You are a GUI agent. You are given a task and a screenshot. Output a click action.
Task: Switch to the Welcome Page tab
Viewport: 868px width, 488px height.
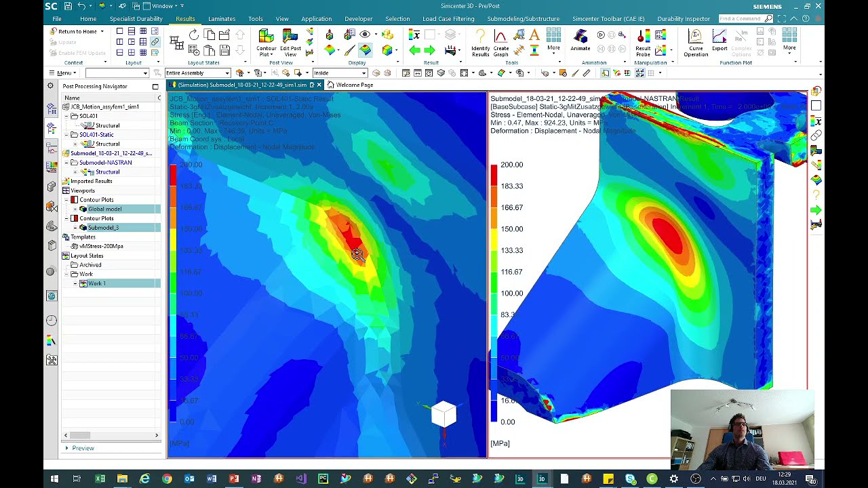click(x=350, y=85)
